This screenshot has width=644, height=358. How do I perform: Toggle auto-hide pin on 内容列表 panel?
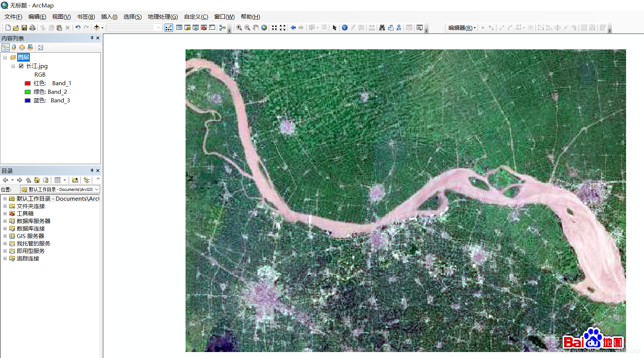[x=92, y=38]
